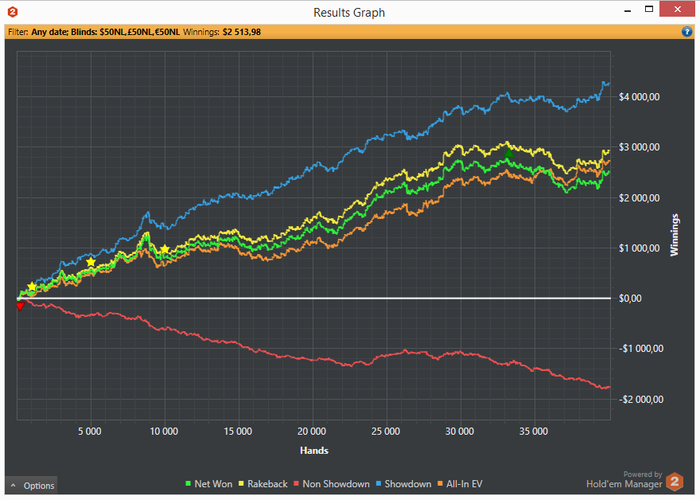Expand the Options panel

(x=31, y=485)
